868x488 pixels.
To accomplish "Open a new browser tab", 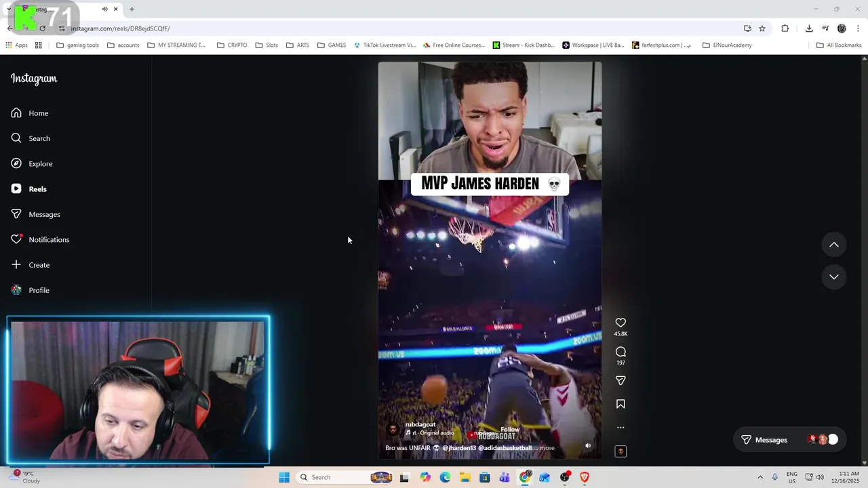I will coord(132,9).
